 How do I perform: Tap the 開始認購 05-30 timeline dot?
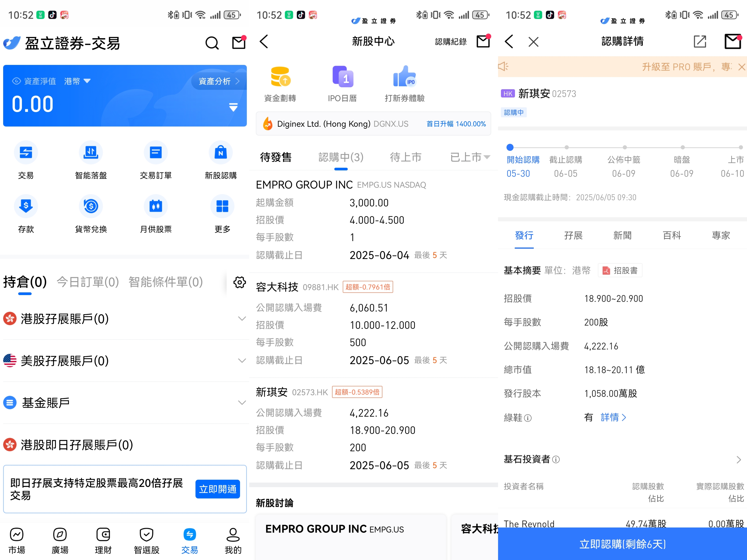click(510, 147)
